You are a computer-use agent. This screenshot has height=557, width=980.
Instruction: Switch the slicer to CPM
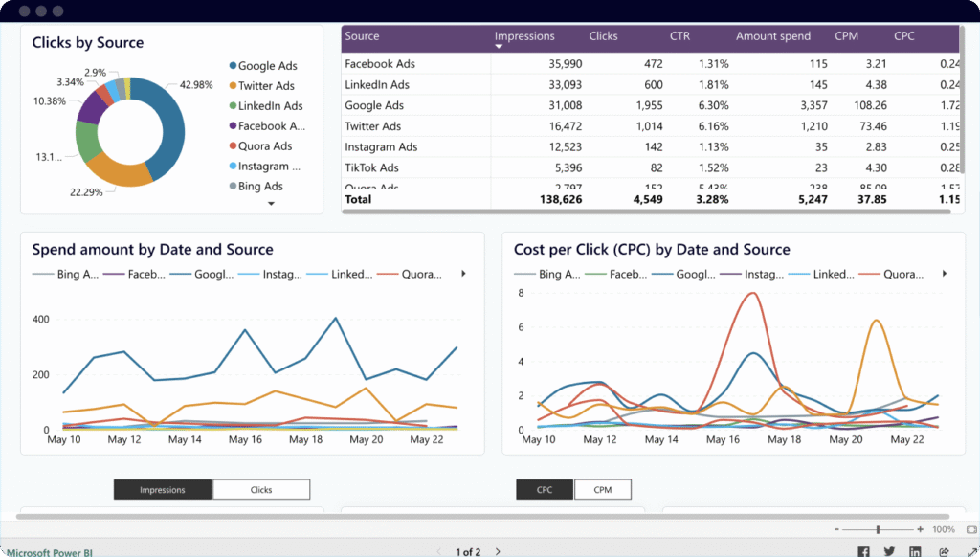(x=603, y=489)
